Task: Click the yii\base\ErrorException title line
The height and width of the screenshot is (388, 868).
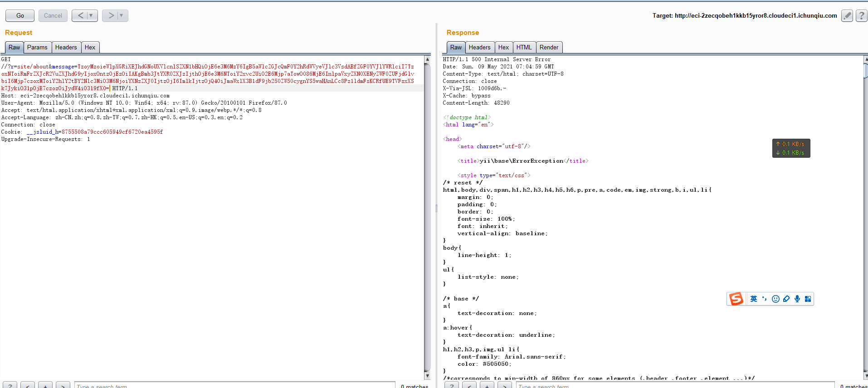Action: [523, 161]
